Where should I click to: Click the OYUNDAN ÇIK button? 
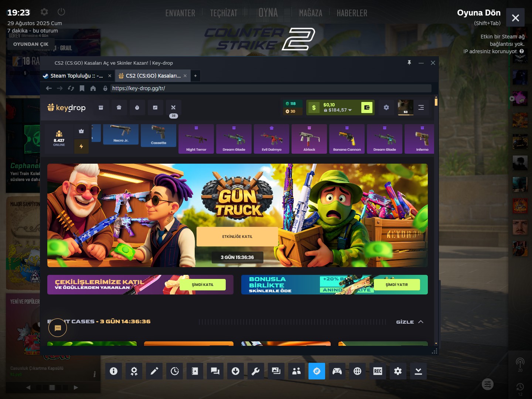31,44
